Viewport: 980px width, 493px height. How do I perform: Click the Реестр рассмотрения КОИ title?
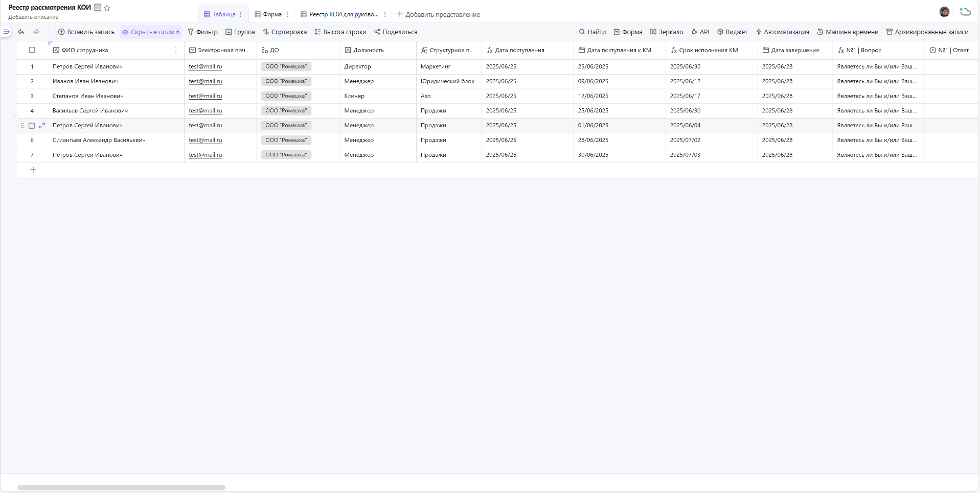50,7
